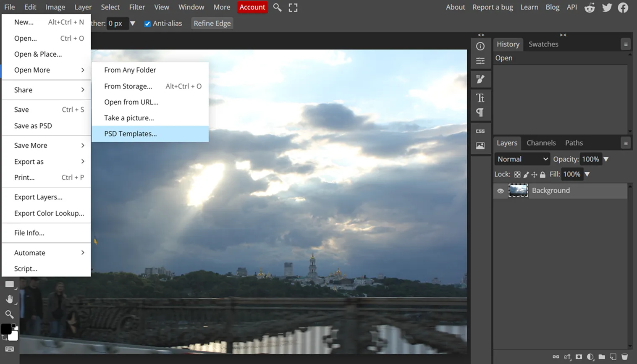Expand the Automate submenu
Image resolution: width=637 pixels, height=364 pixels.
pos(46,253)
